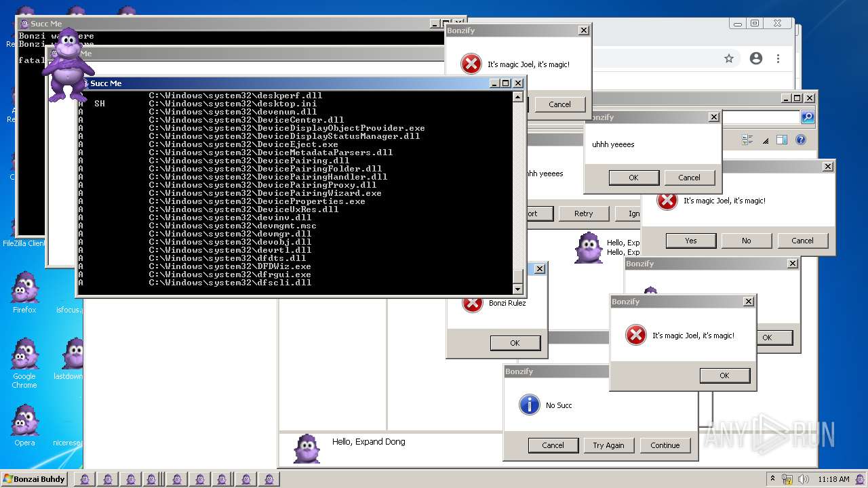
Task: Click line 'C:\Windows\system32\DeviceEject.exe'
Action: (243, 144)
